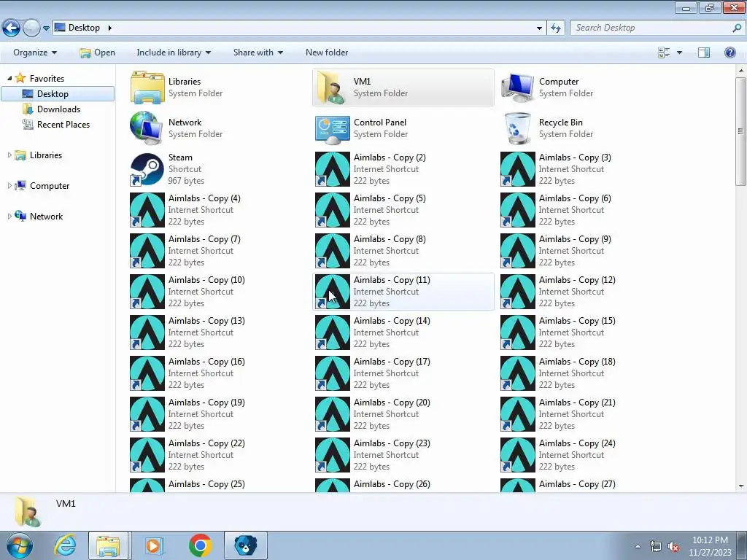Select the Aimlabs - Copy (2) icon
The width and height of the screenshot is (747, 560).
pyautogui.click(x=332, y=169)
